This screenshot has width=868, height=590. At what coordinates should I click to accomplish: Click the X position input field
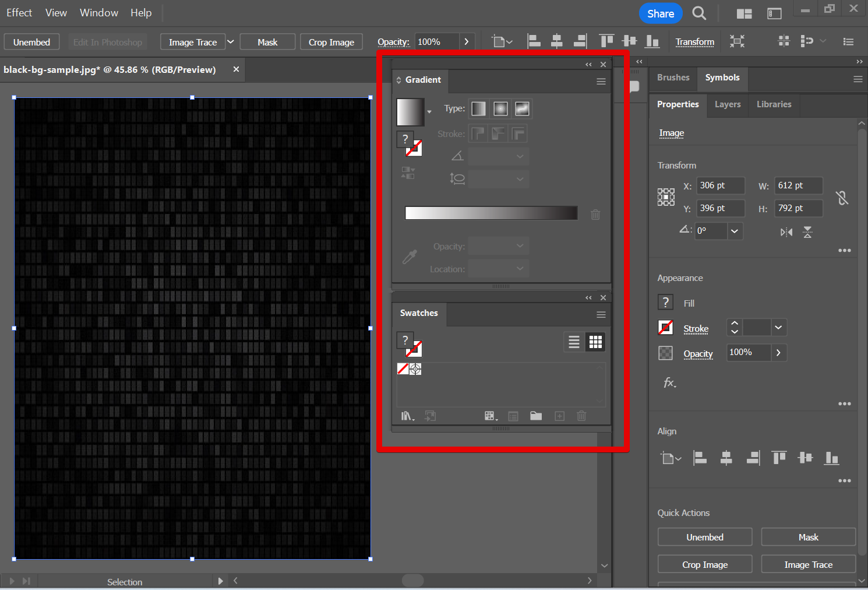(721, 185)
